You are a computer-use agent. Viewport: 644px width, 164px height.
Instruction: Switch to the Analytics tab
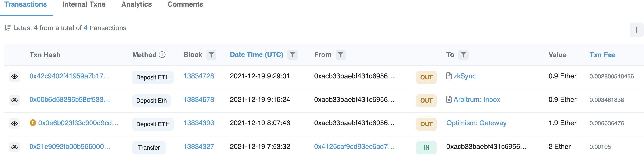click(x=136, y=4)
